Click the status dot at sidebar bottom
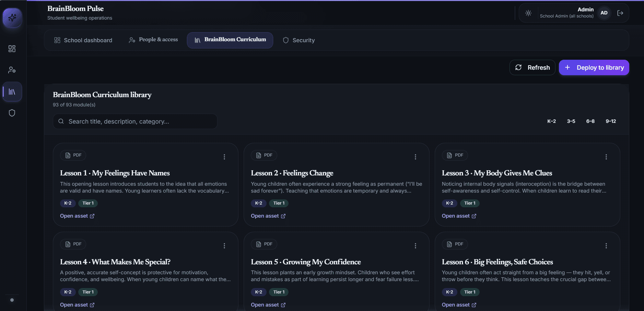The width and height of the screenshot is (644, 311). (x=12, y=300)
